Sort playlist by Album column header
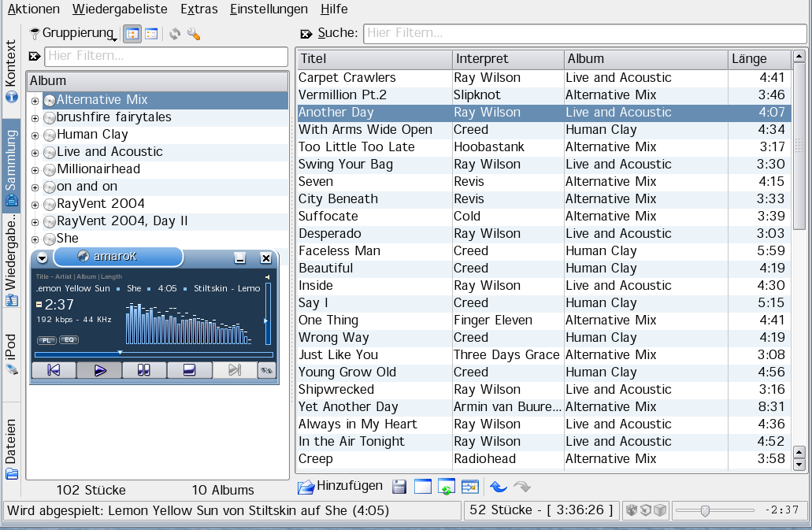 coord(646,59)
